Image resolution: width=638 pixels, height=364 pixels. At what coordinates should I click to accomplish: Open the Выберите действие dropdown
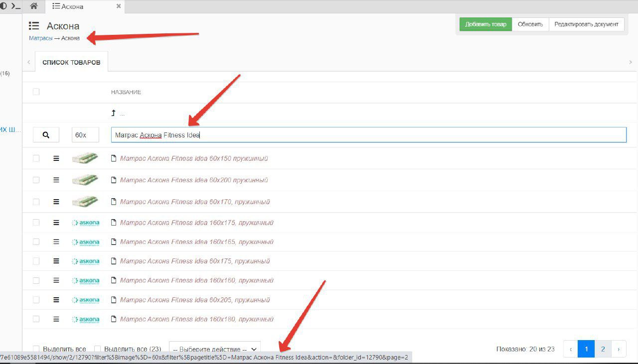tap(214, 349)
